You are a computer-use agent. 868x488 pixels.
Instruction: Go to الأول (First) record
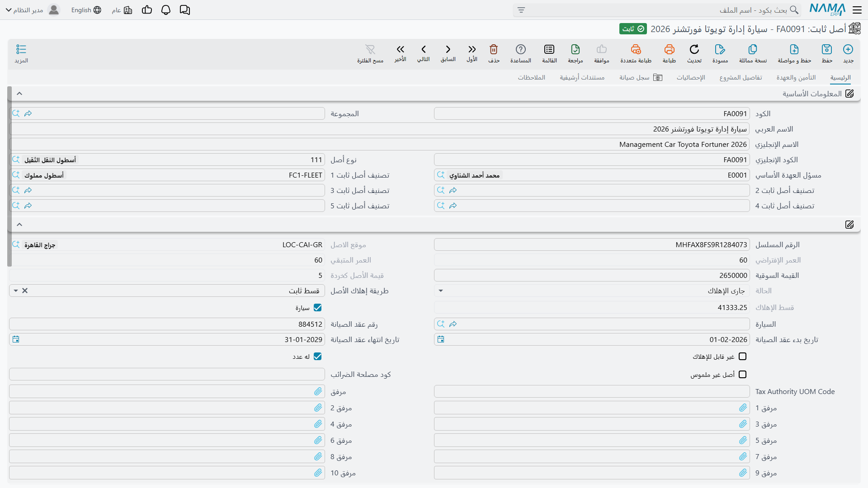click(472, 49)
